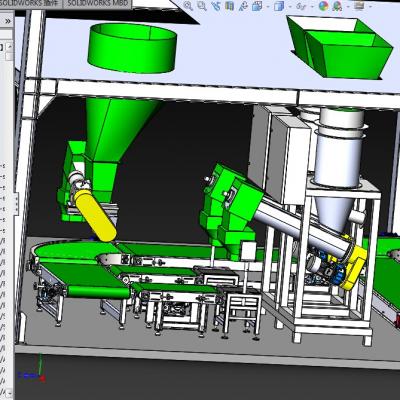Open the Hide/Show Items glasses icon
Image resolution: width=400 pixels, height=400 pixels.
pyautogui.click(x=302, y=6)
